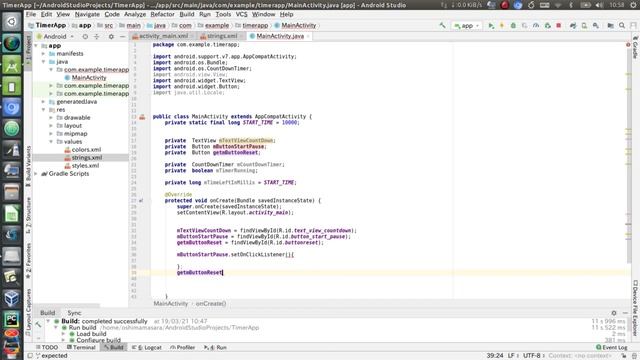Screen dimensions: 640x360
Task: Expand Gradle Scripts node
Action: (x=36, y=173)
